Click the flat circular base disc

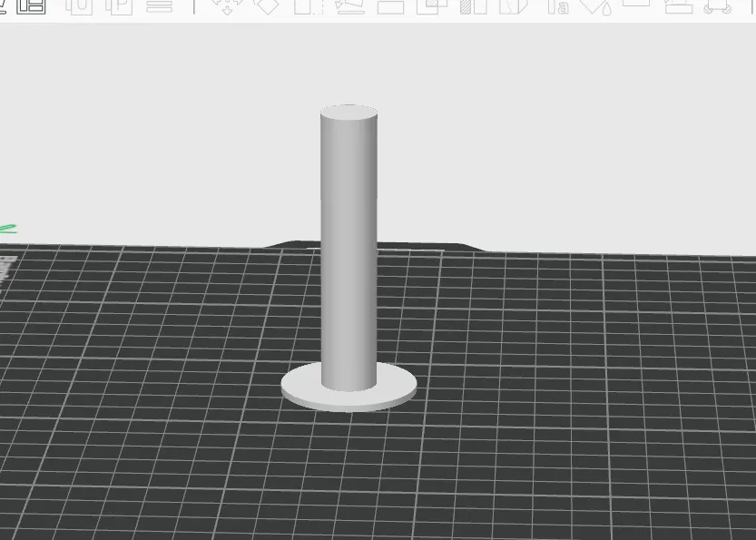tap(349, 398)
